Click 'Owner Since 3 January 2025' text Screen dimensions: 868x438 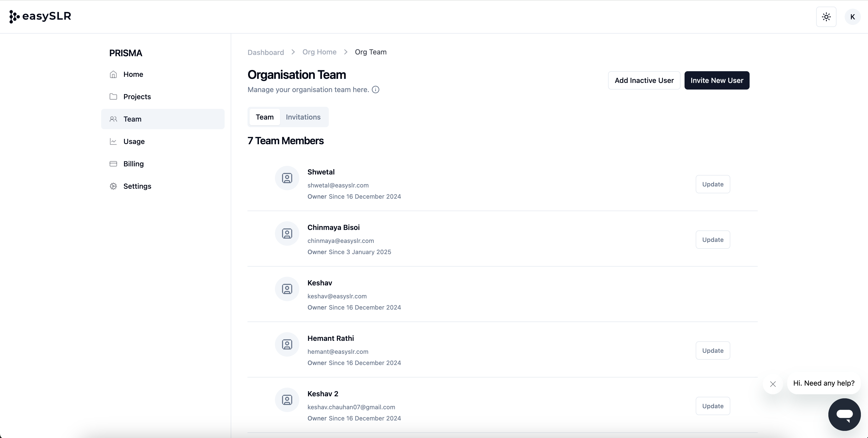click(349, 252)
